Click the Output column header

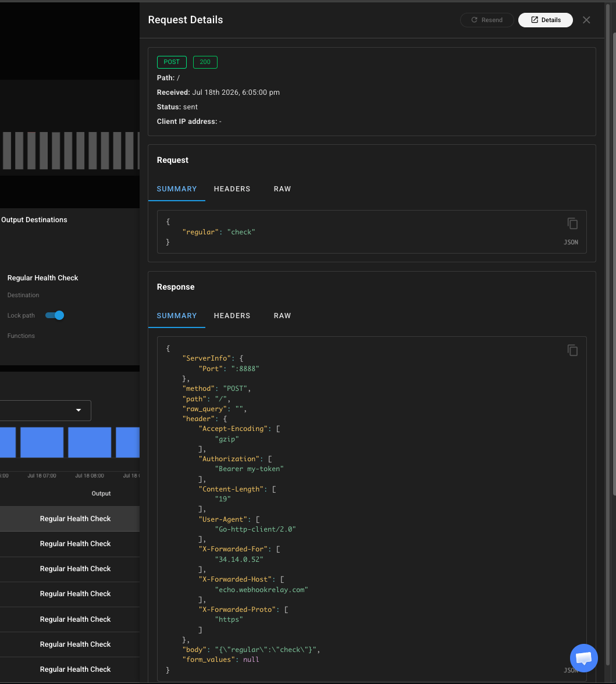101,493
